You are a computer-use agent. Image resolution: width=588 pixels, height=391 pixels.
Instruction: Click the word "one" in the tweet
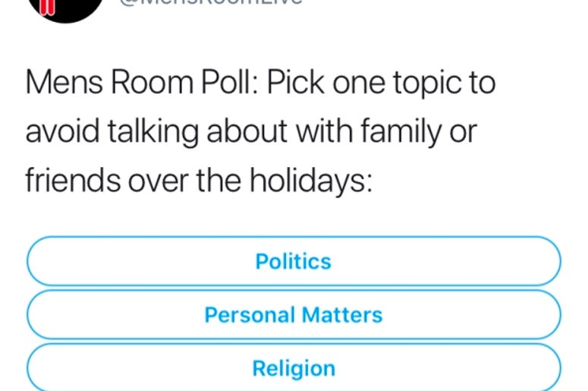click(x=359, y=85)
